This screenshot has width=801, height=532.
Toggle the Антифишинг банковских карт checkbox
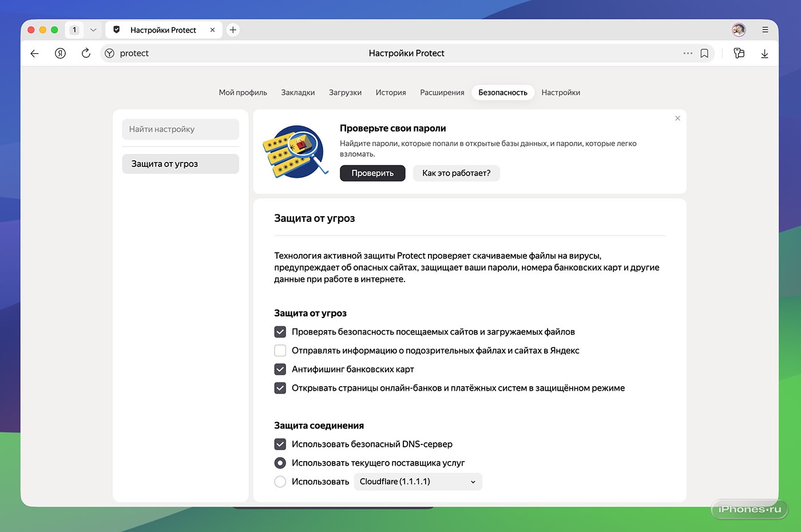280,370
